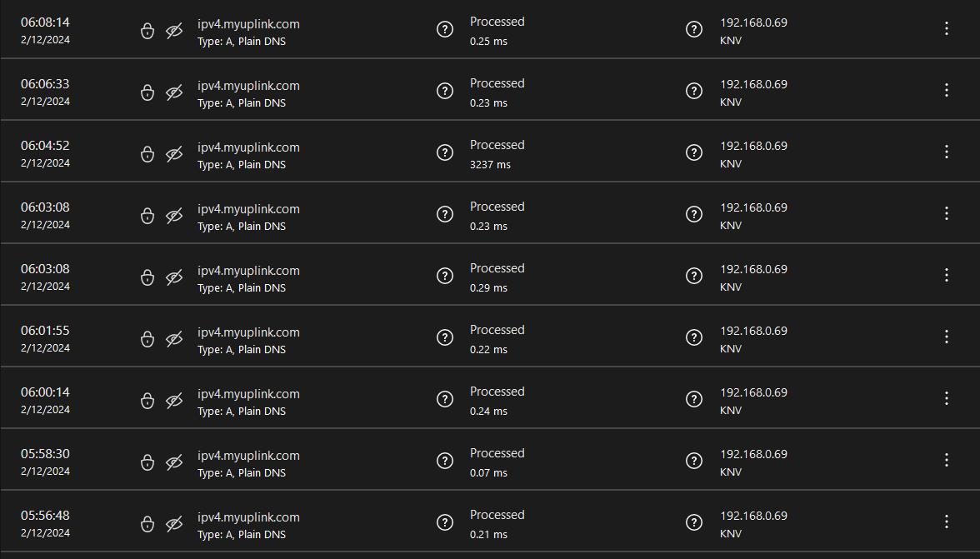Image resolution: width=980 pixels, height=559 pixels.
Task: Click the client question icon in the 06:00:14 row
Action: pyautogui.click(x=693, y=399)
